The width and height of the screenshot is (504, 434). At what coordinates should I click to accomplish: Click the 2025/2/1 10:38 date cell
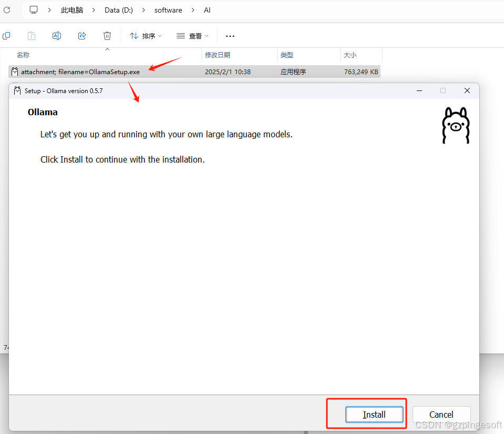click(228, 72)
